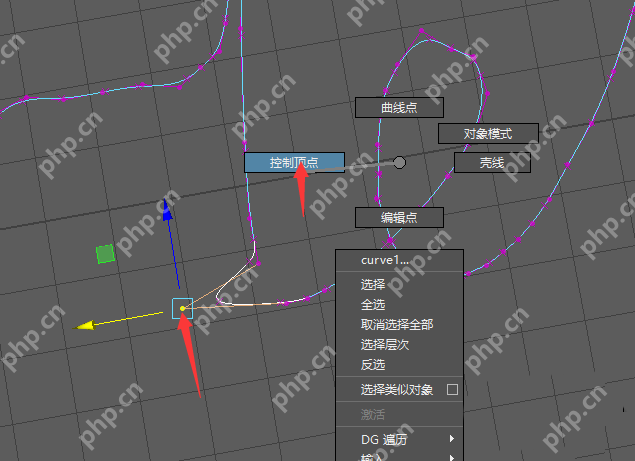This screenshot has width=635, height=461.
Task: Expand the DG 遍历 submenu arrow
Action: point(452,439)
